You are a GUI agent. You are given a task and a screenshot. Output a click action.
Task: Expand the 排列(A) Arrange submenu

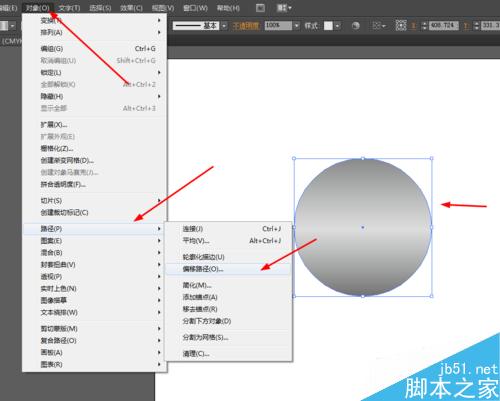click(94, 32)
